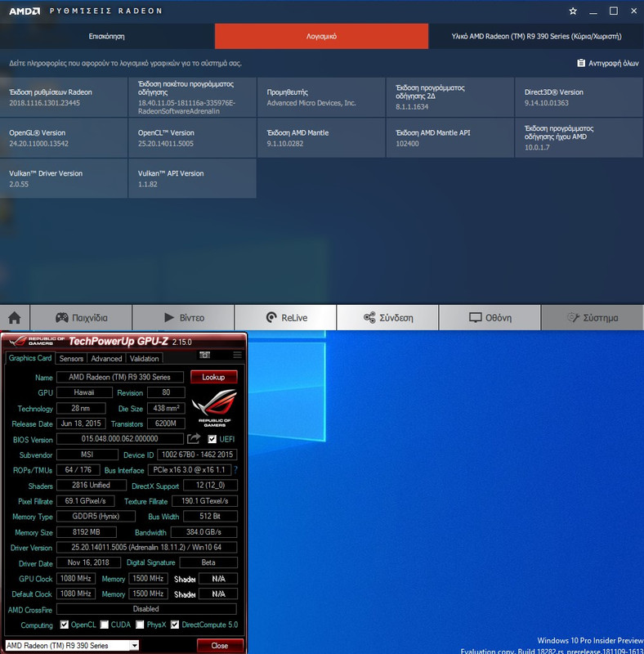644x654 pixels.
Task: Switch to the Λογισμικό tab
Action: coord(321,36)
